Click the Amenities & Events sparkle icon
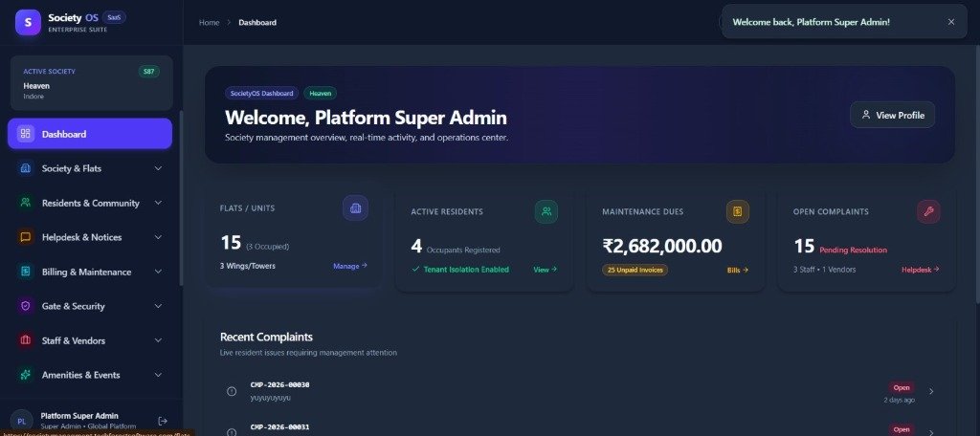This screenshot has height=436, width=980. 26,375
